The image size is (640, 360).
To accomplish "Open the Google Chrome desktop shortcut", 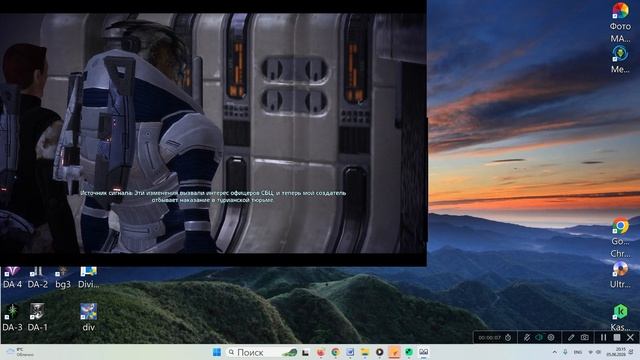I will point(620,238).
